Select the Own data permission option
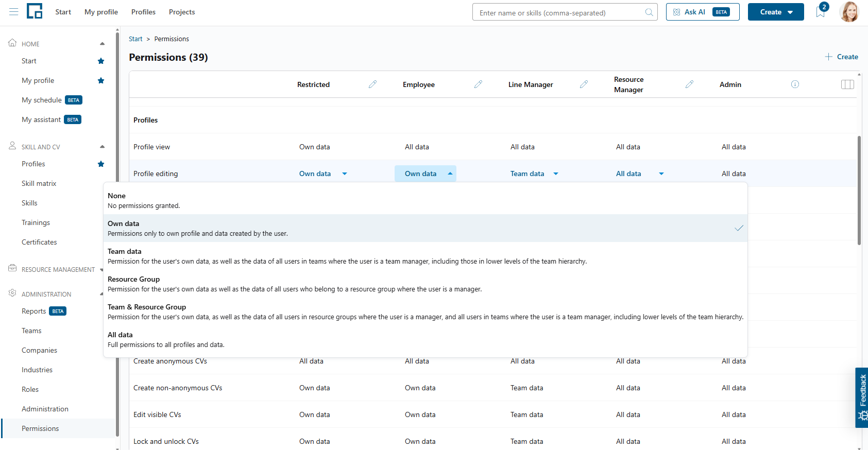 [x=426, y=228]
